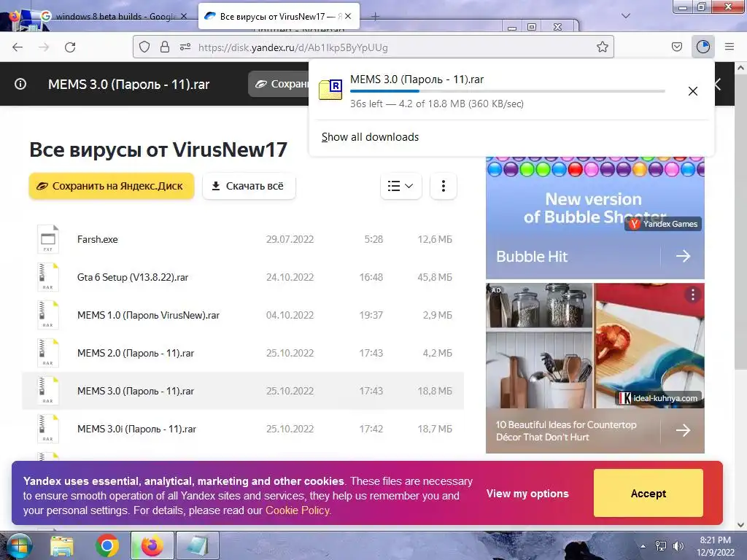Open the Bubble Hit game ad
Image resolution: width=747 pixels, height=560 pixels.
click(595, 217)
